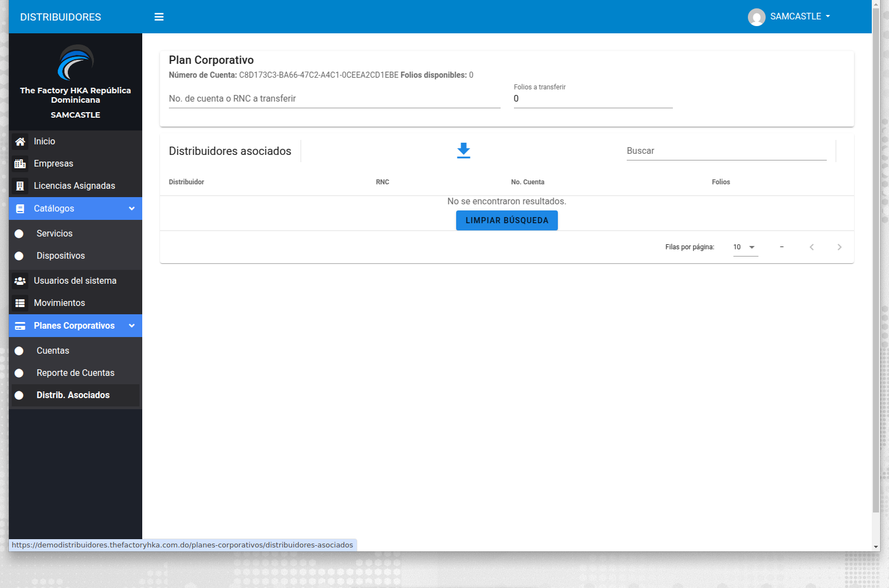Click the Planes Corporativos card icon
This screenshot has height=588, width=889.
coord(20,326)
